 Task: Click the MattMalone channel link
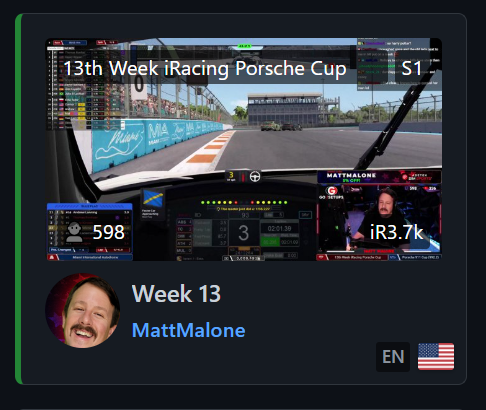(189, 330)
